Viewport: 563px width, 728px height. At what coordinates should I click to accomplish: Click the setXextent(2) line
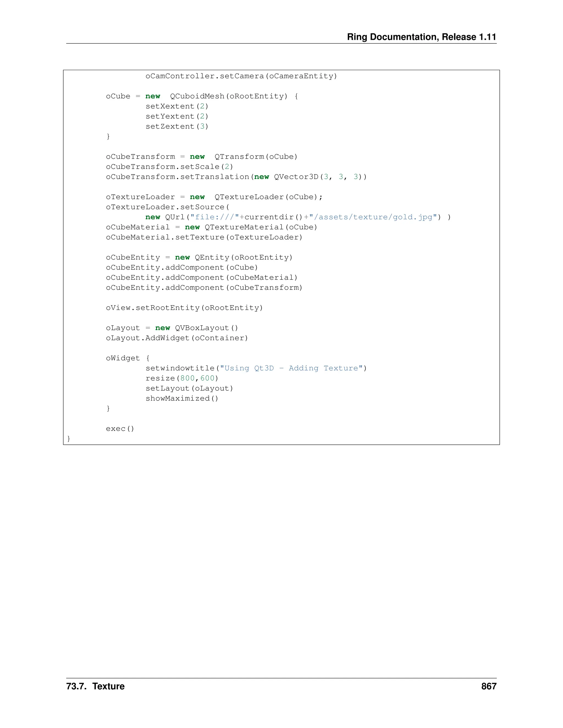click(177, 106)
